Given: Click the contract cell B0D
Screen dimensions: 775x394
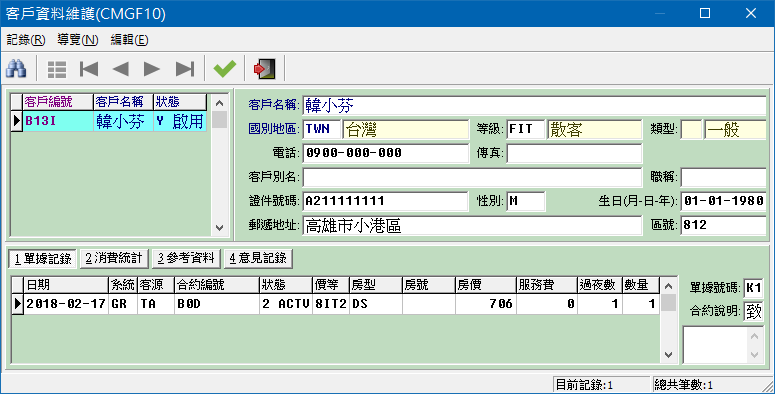Looking at the screenshot, I should pos(217,304).
